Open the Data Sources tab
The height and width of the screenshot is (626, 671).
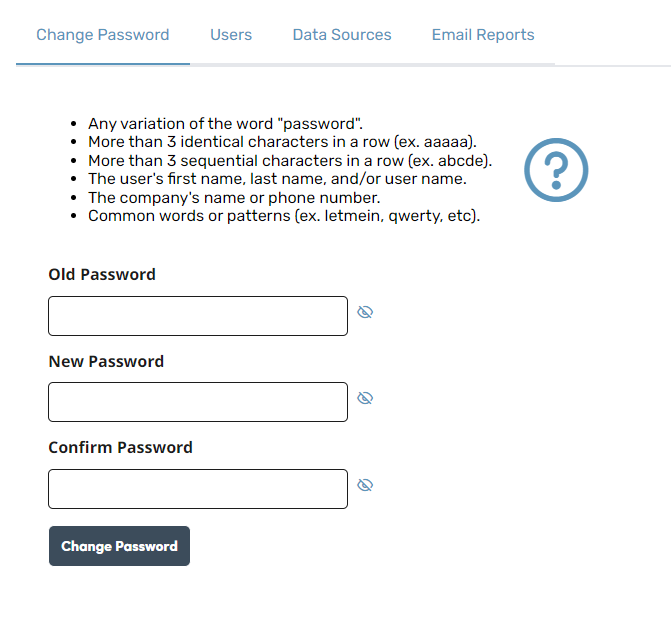click(342, 35)
